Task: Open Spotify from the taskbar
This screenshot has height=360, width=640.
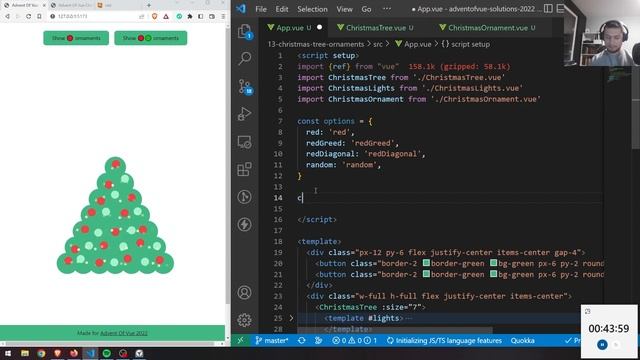Action: (x=107, y=353)
